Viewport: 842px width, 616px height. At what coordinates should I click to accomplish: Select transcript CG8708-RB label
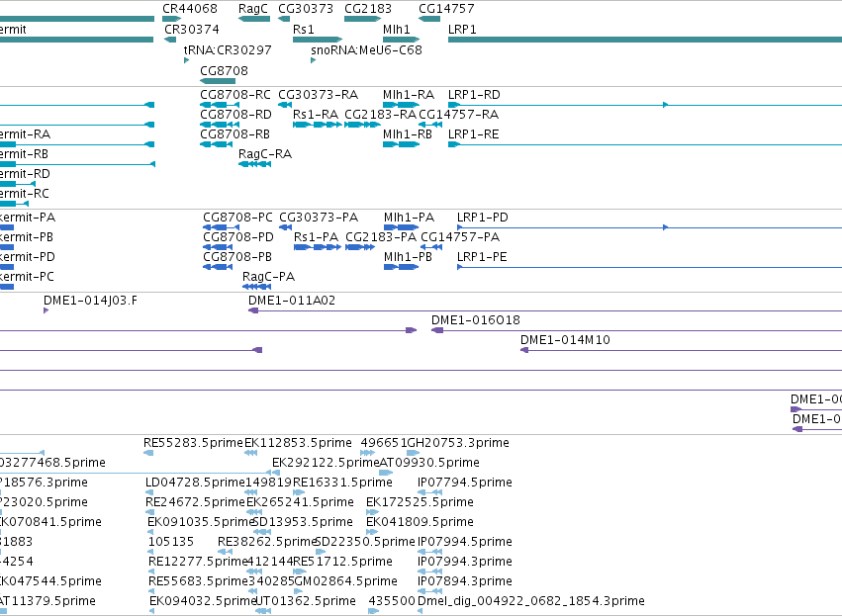click(x=234, y=134)
